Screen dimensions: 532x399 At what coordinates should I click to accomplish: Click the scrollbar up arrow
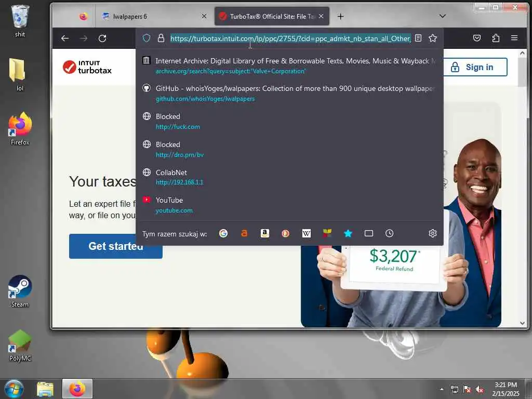523,54
